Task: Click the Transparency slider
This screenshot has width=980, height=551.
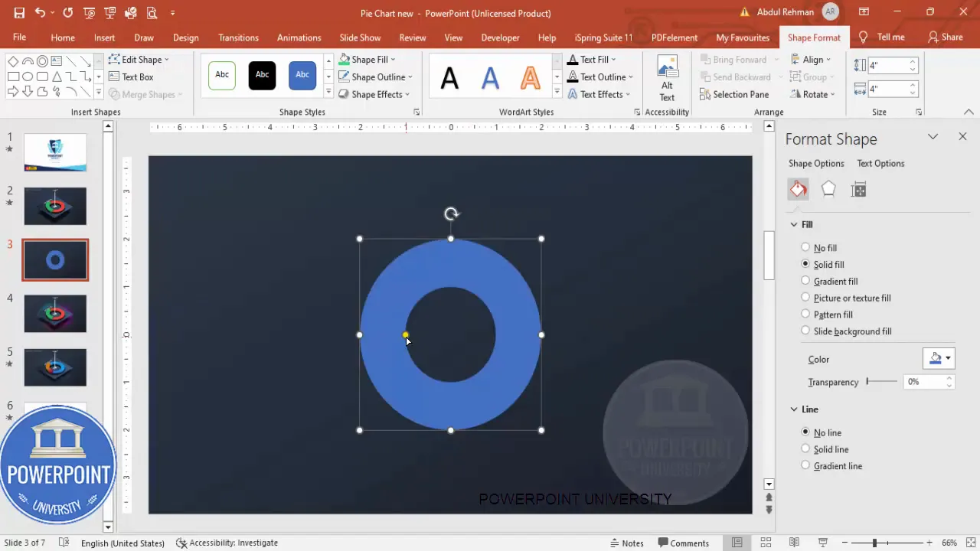Action: coord(881,381)
